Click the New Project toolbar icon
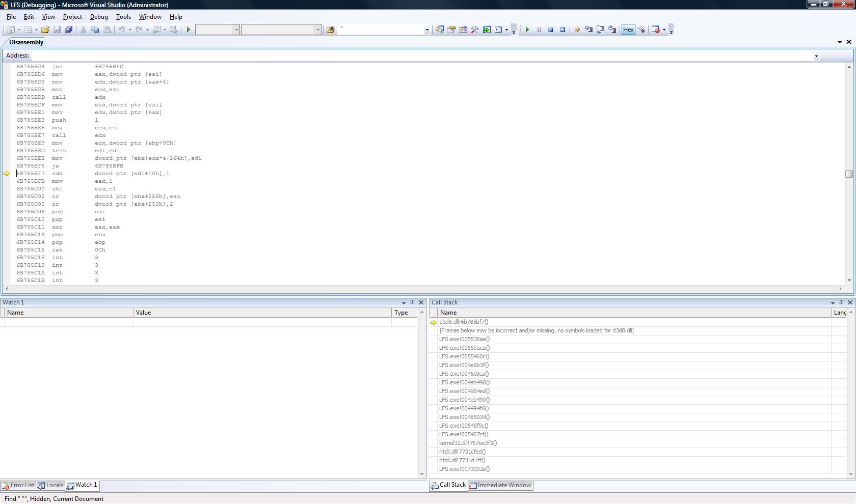This screenshot has height=504, width=856. point(10,30)
